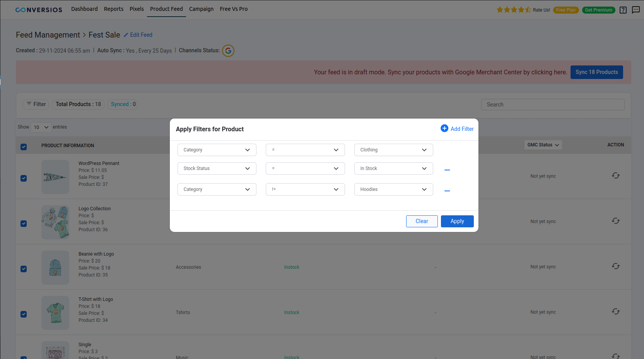
Task: Open the Reports tab
Action: [114, 9]
